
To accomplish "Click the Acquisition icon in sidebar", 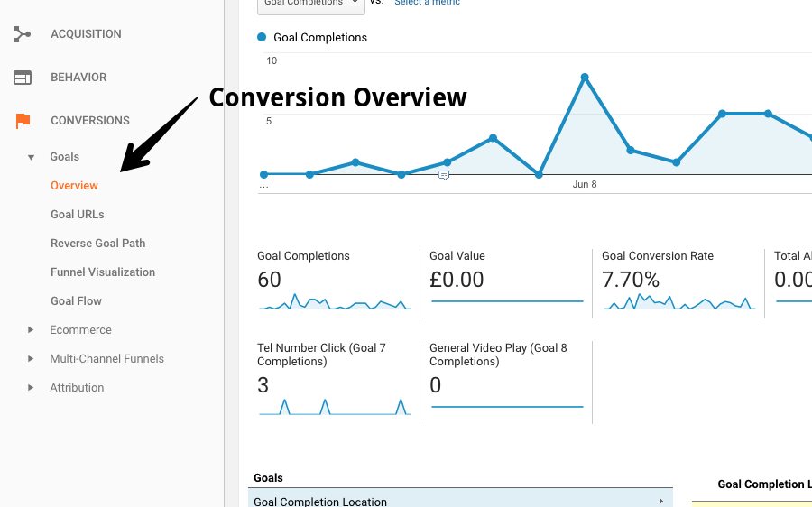I will click(x=23, y=34).
